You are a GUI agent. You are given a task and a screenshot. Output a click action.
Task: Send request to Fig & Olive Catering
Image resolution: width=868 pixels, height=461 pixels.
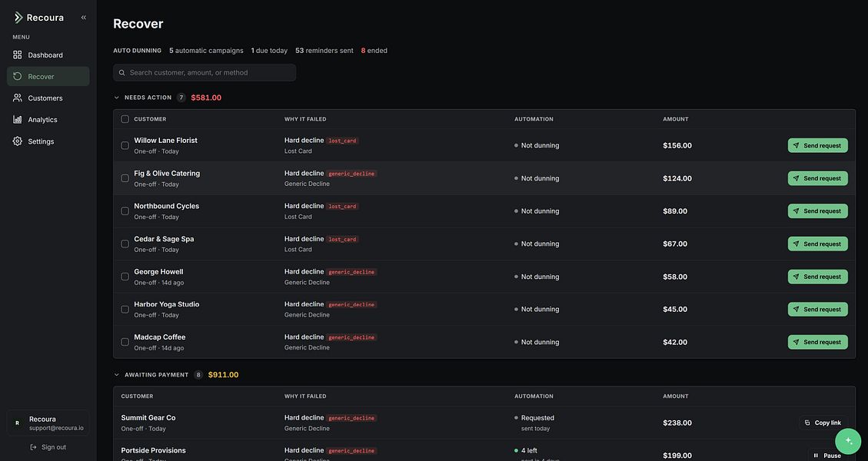tap(817, 178)
